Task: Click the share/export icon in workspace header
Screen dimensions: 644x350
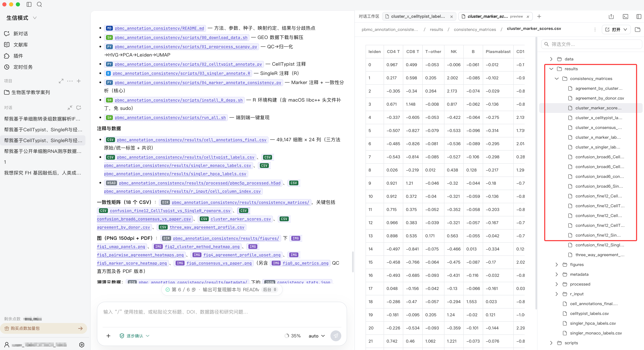Action: coord(611,17)
